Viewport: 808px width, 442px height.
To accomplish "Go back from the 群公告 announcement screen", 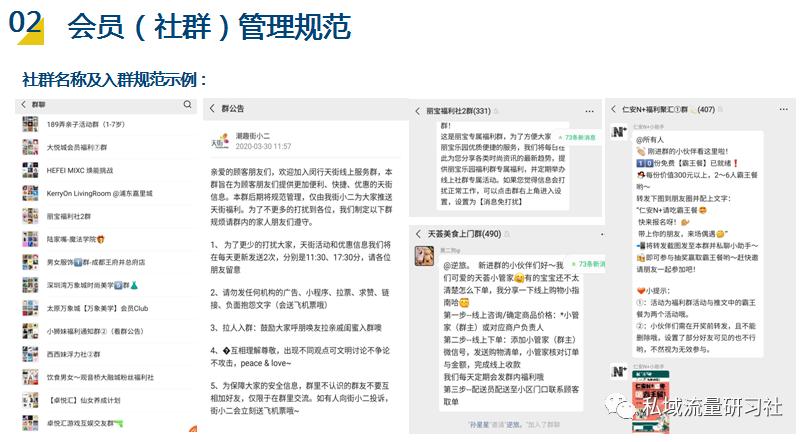I will click(212, 109).
